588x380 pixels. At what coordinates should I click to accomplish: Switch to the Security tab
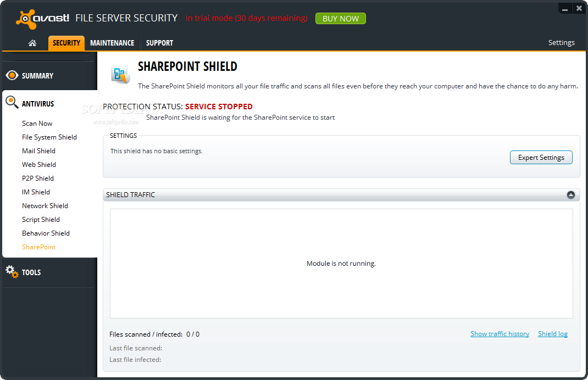66,43
